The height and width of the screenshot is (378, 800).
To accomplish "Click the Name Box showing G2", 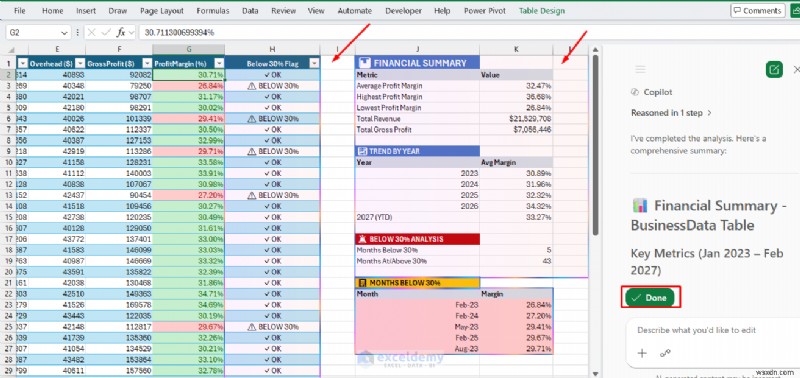I will point(33,33).
